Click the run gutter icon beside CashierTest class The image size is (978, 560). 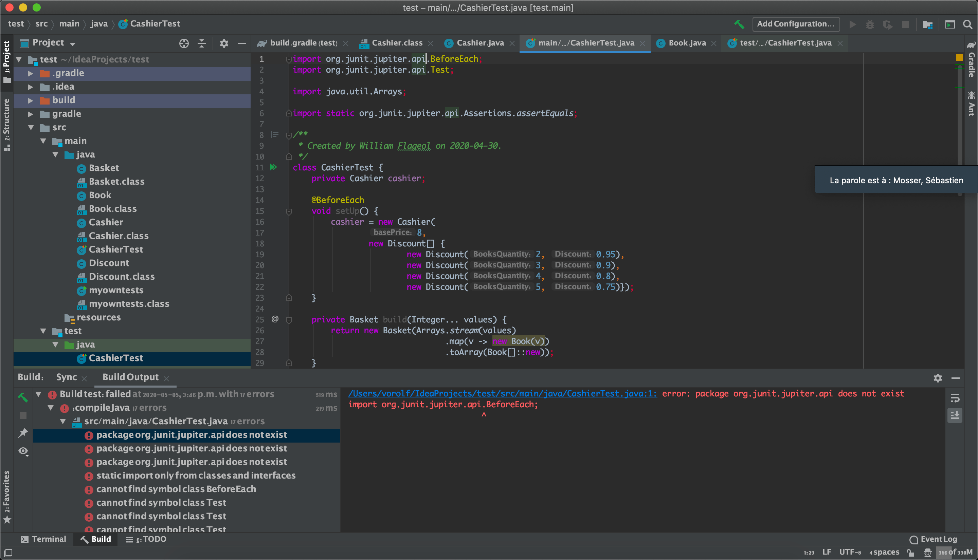[x=274, y=167]
